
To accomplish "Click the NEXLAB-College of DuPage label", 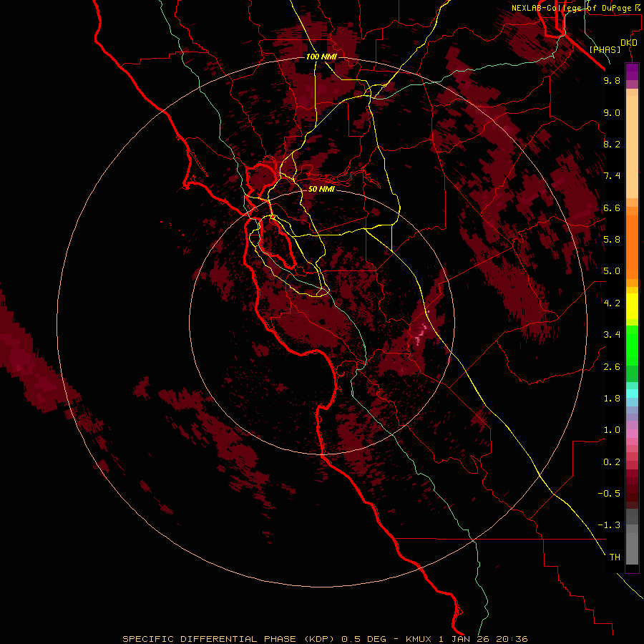I will coord(572,8).
